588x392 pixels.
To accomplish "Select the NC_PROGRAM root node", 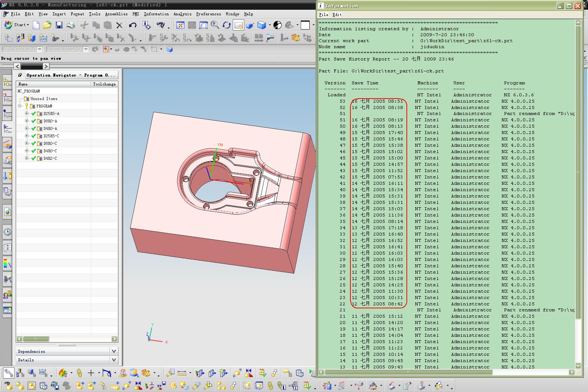I will [28, 91].
